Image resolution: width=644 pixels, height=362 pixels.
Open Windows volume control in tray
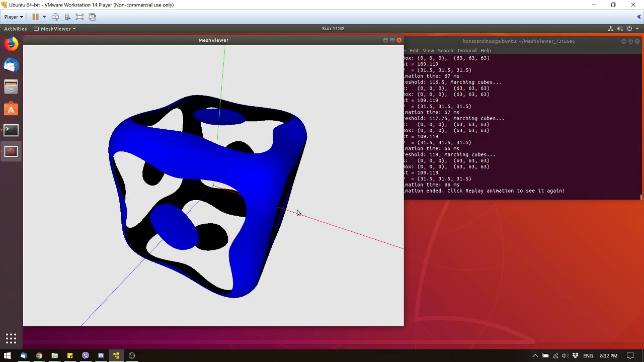tap(565, 356)
